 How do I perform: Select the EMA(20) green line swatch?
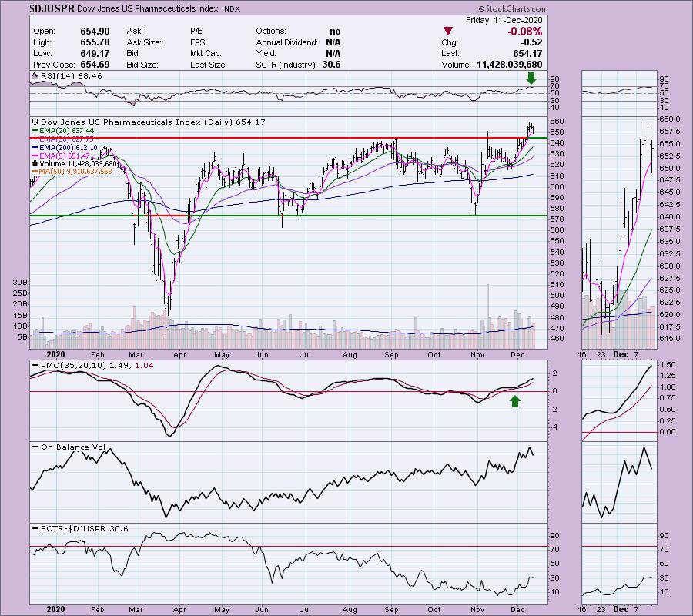[35, 131]
